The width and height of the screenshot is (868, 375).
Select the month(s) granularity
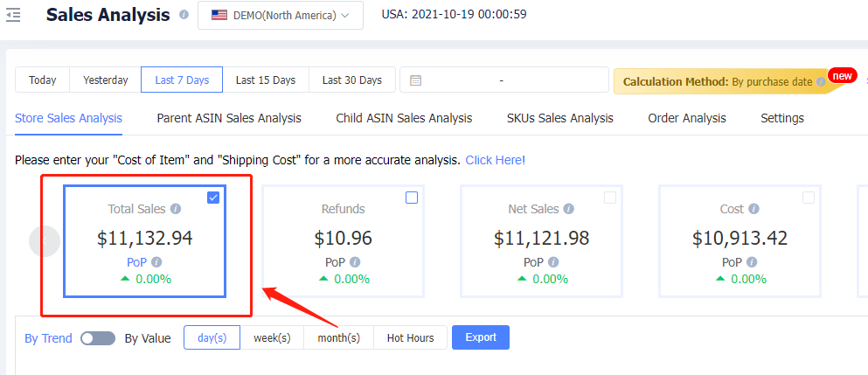click(x=339, y=337)
